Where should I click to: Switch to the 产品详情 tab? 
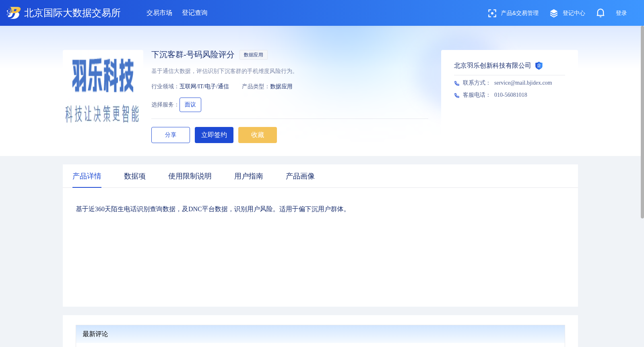[x=87, y=176]
